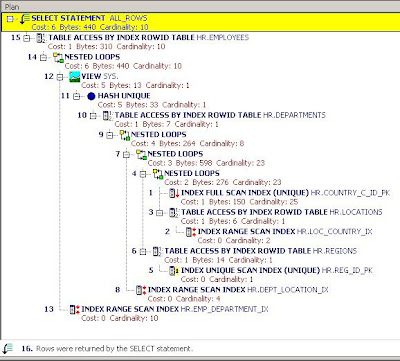The height and width of the screenshot is (361, 400).
Task: Click the range scan icon for LOC_COUNTRY_IX
Action: click(x=191, y=232)
